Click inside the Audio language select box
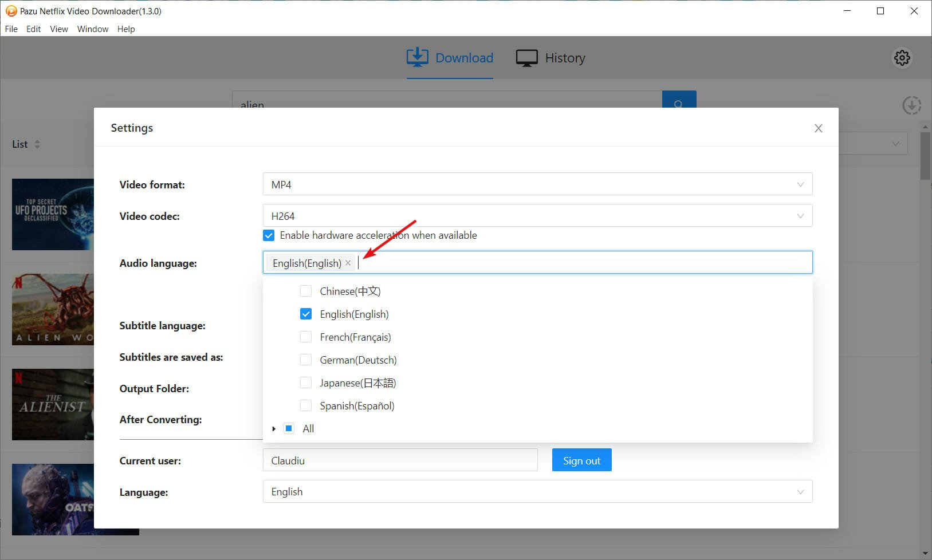The image size is (932, 560). click(537, 262)
